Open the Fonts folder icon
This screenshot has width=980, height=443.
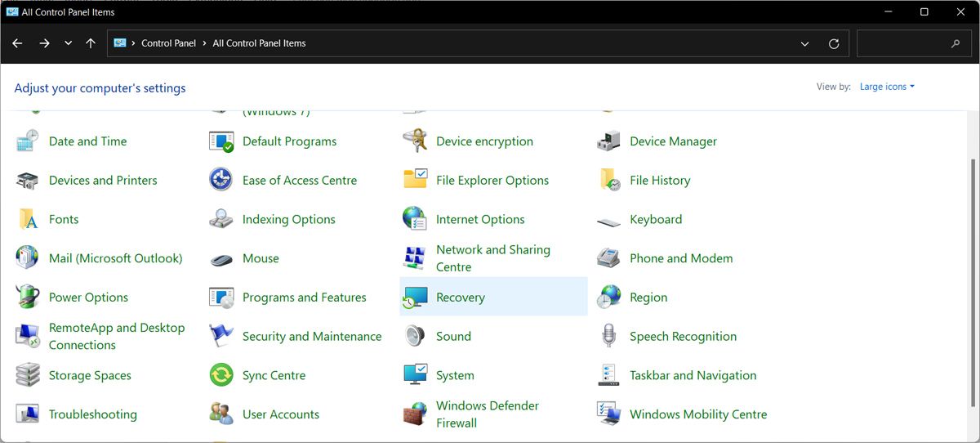pyautogui.click(x=28, y=220)
